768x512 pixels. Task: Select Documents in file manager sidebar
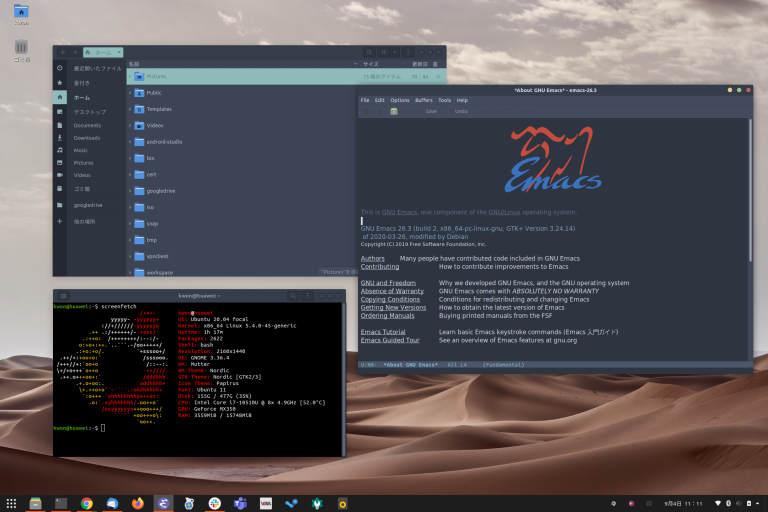(x=89, y=126)
